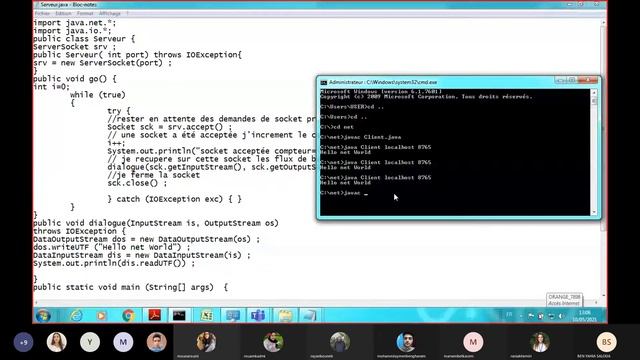Show the +9 additional participants
640x360 pixels.
pos(24,342)
